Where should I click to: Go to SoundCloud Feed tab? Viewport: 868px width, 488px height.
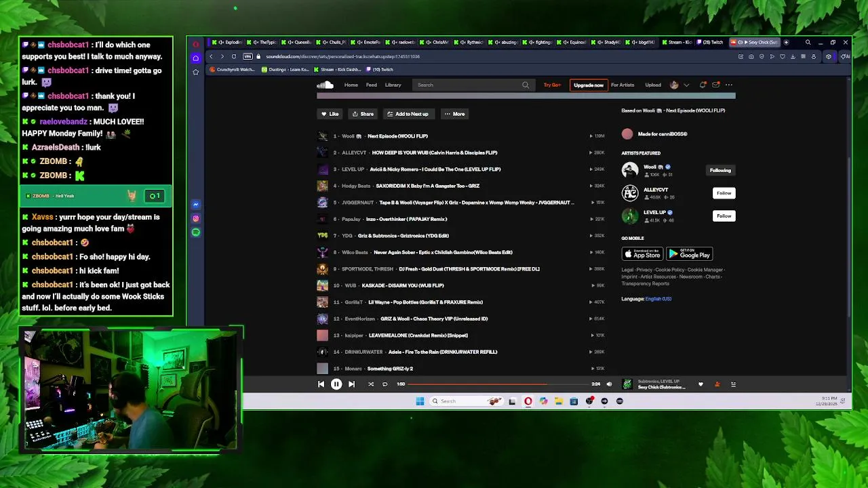pyautogui.click(x=372, y=85)
